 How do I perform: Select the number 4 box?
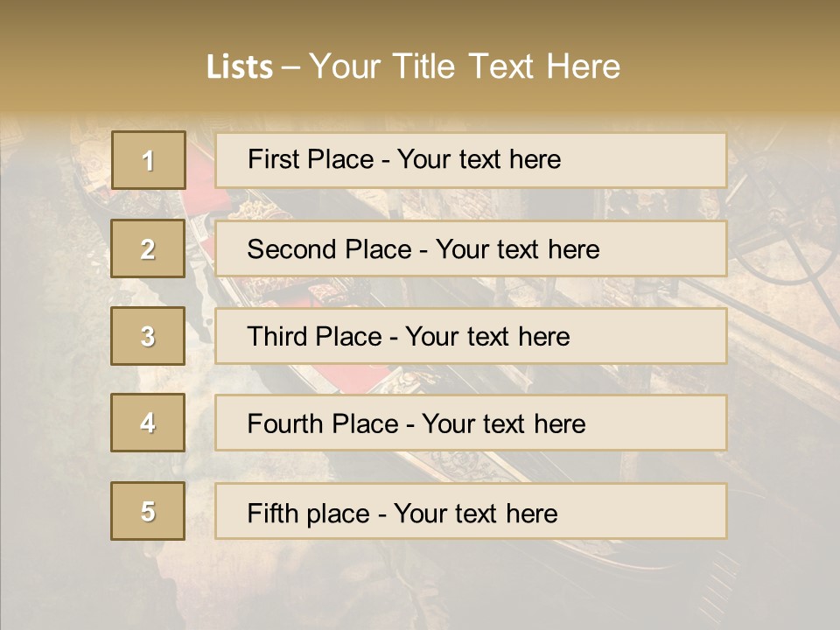coord(148,423)
